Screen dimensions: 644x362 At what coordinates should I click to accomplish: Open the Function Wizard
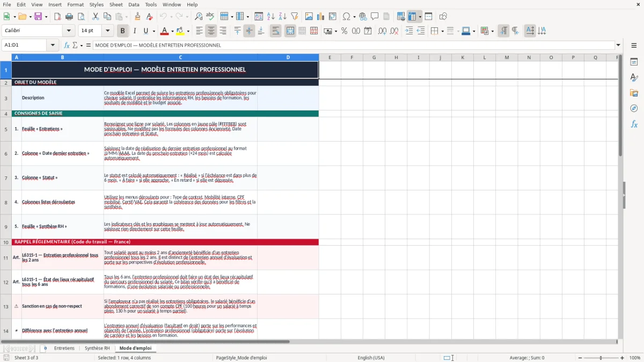click(67, 45)
